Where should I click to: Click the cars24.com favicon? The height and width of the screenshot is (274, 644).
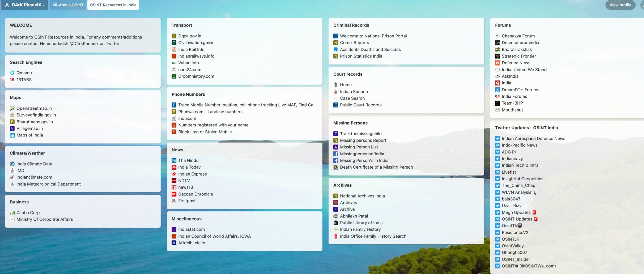click(x=174, y=70)
